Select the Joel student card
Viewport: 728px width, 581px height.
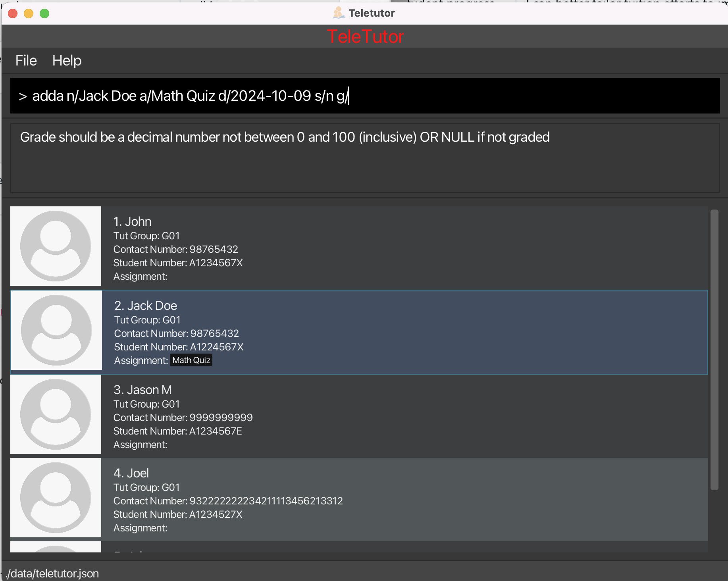point(359,498)
